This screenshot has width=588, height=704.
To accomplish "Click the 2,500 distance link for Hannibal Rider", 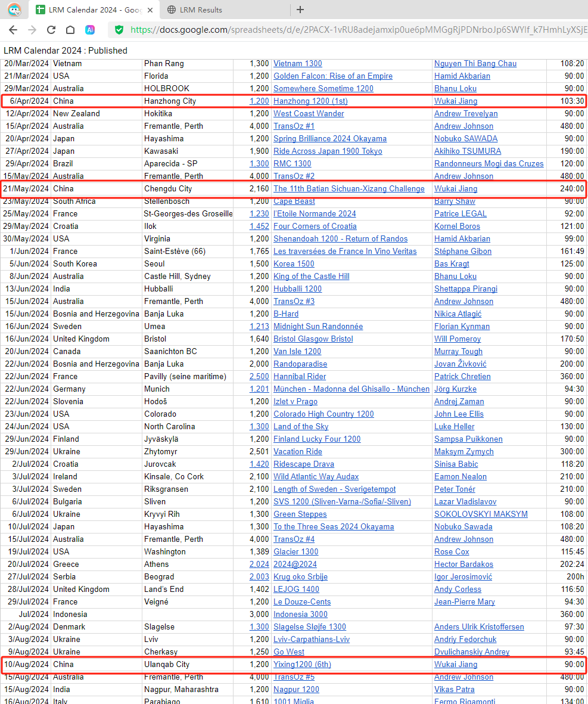I will [x=259, y=377].
